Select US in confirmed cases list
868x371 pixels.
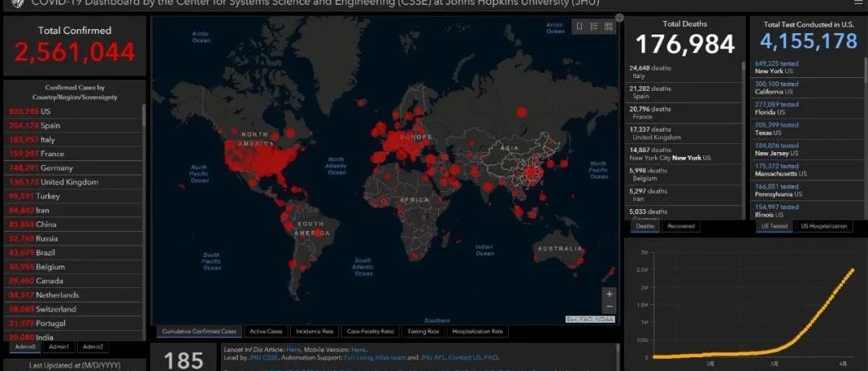click(73, 112)
